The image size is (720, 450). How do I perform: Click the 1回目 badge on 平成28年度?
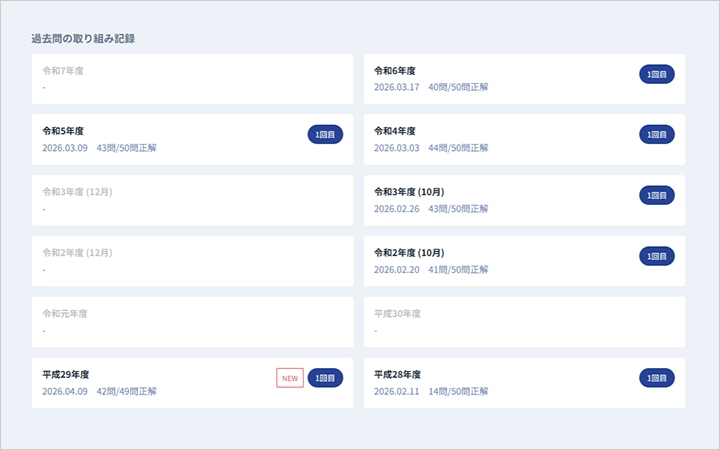(x=656, y=378)
